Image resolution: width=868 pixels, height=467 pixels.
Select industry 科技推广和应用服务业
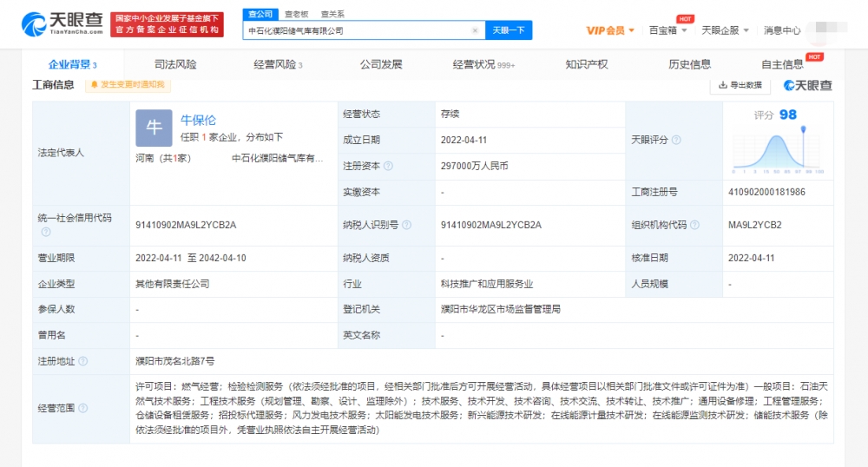coord(487,284)
